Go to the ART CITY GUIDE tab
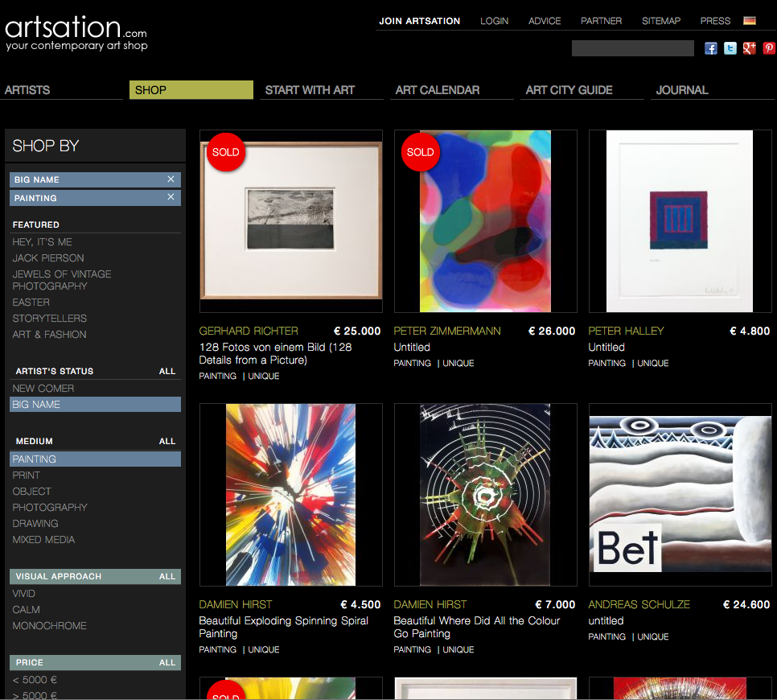The width and height of the screenshot is (777, 700). pos(569,90)
